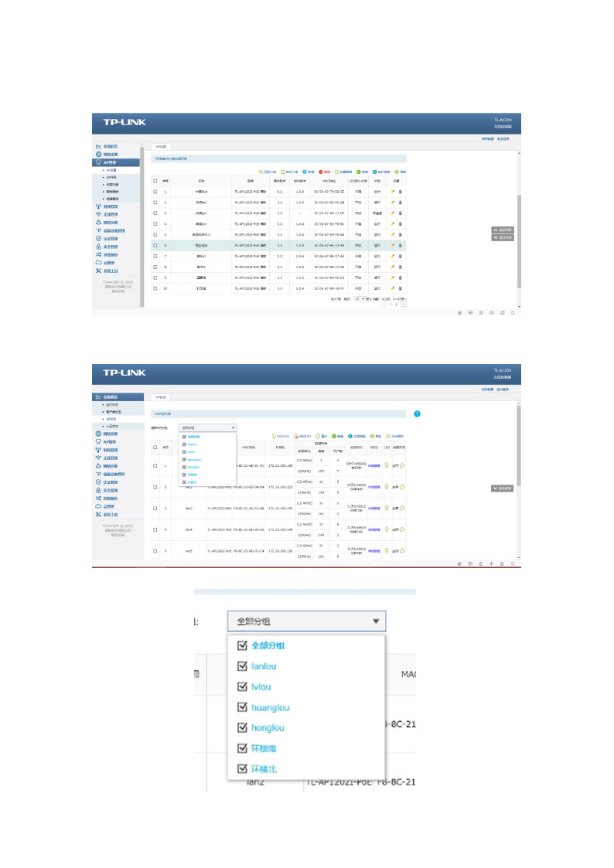This screenshot has height=868, width=614.
Task: Click the green LED bulb icon for lan1
Action: (386, 465)
